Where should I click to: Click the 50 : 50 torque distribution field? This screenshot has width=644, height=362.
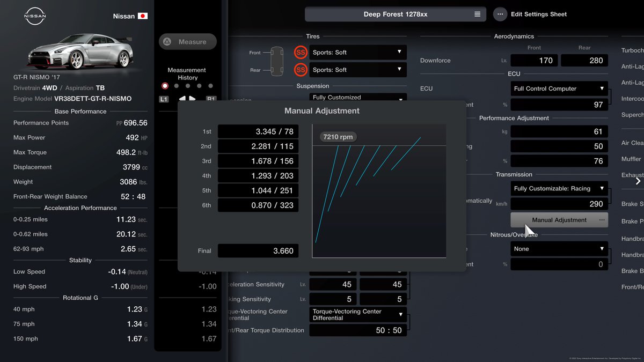pos(358,330)
